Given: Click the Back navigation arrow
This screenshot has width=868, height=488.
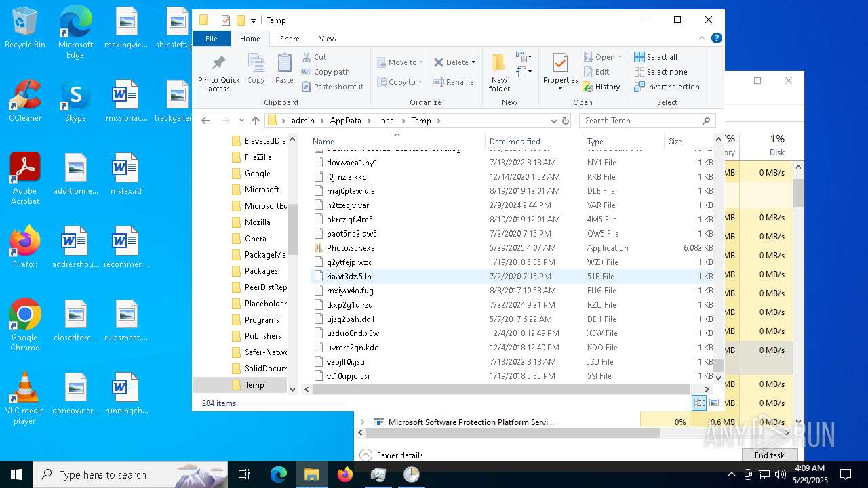Looking at the screenshot, I should (205, 121).
